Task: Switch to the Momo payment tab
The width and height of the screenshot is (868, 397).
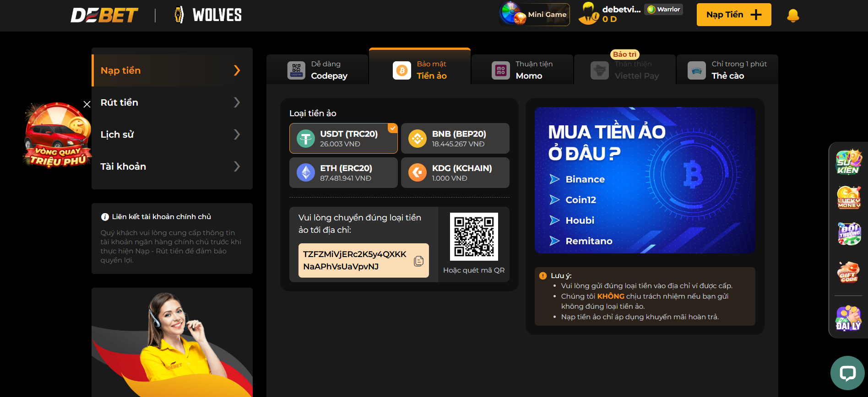Action: pyautogui.click(x=522, y=70)
